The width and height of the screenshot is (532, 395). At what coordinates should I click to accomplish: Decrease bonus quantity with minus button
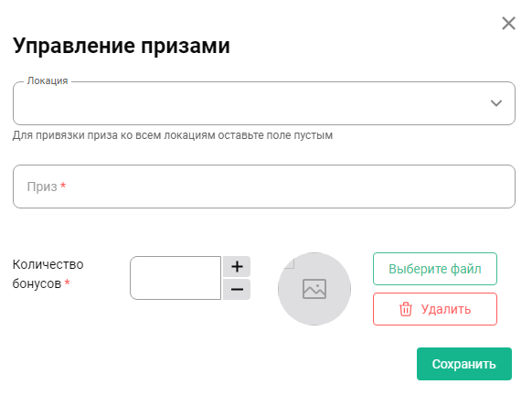tap(237, 290)
